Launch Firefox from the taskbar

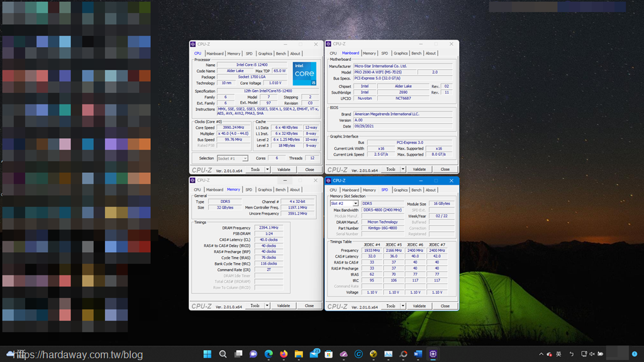tap(284, 354)
